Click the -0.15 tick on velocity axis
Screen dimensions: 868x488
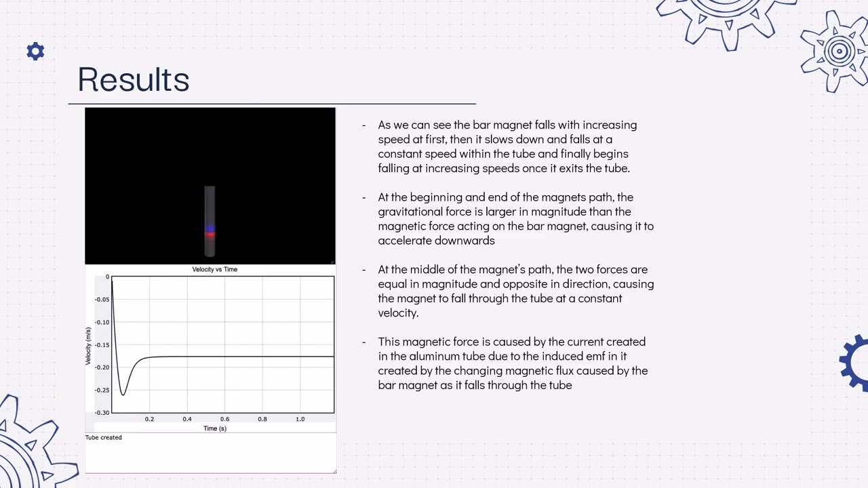tap(102, 345)
